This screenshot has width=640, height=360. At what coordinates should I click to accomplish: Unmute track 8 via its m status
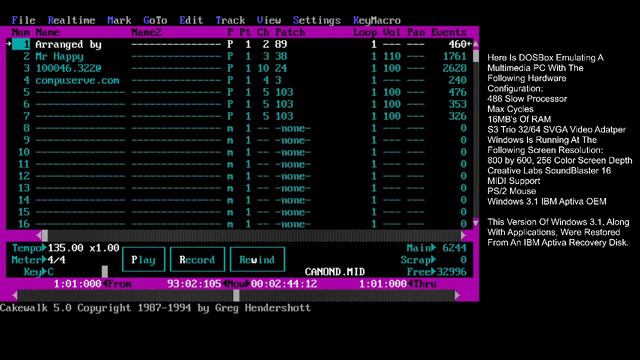coord(230,129)
